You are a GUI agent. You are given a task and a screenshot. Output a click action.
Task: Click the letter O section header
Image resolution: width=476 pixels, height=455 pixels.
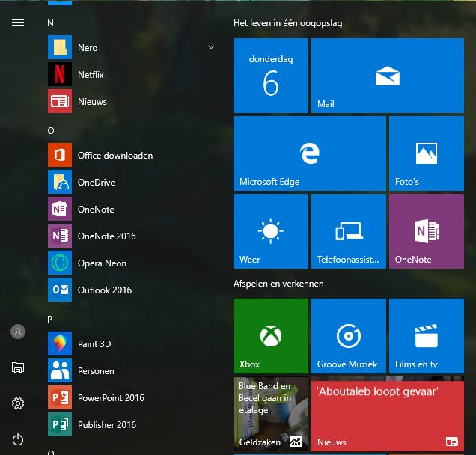(51, 130)
